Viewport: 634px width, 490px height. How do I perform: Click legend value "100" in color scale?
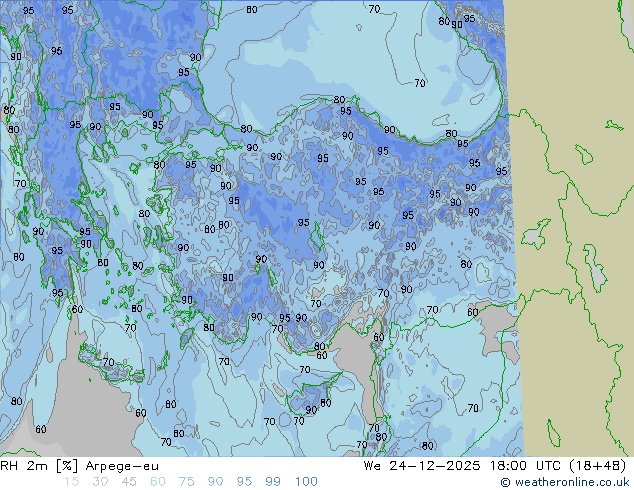tap(306, 482)
